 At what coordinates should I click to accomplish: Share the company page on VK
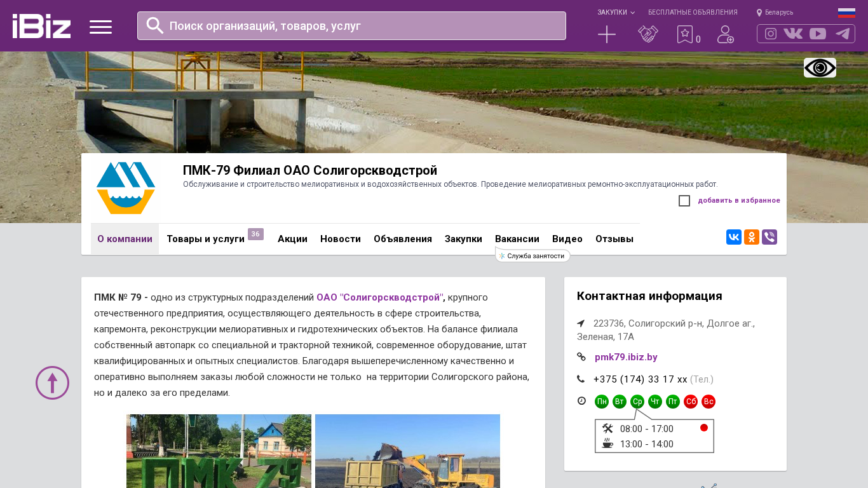(x=734, y=237)
